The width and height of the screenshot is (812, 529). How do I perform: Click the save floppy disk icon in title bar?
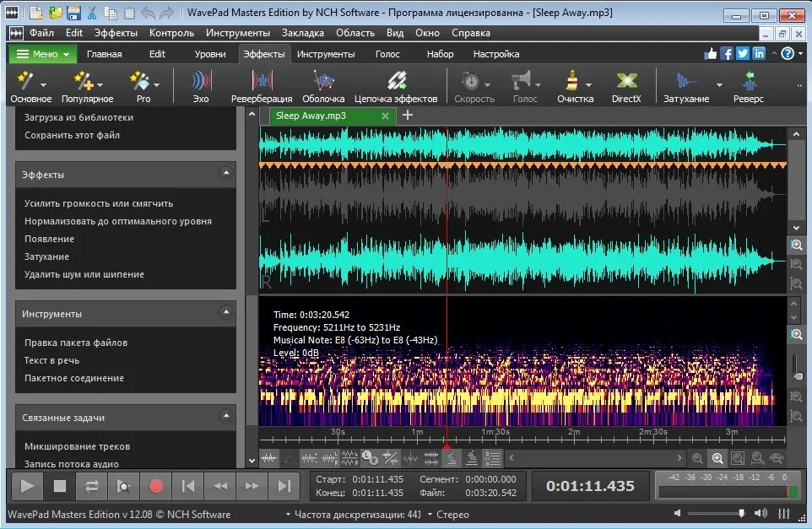pyautogui.click(x=74, y=13)
